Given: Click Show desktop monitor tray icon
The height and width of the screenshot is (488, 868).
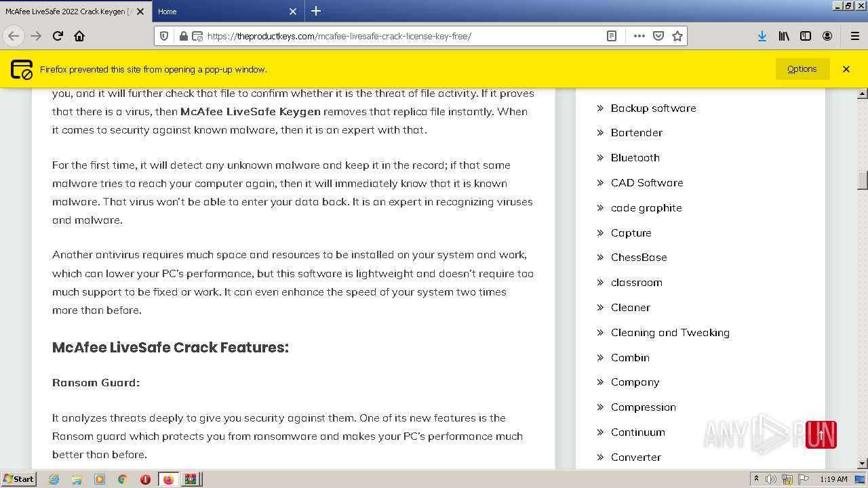Looking at the screenshot, I should point(860,479).
